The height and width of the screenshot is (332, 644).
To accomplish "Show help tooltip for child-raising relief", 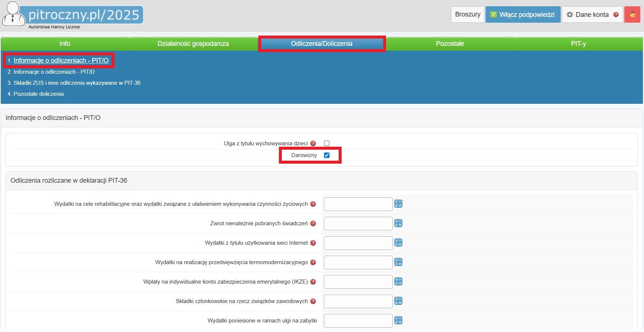I will tap(313, 143).
